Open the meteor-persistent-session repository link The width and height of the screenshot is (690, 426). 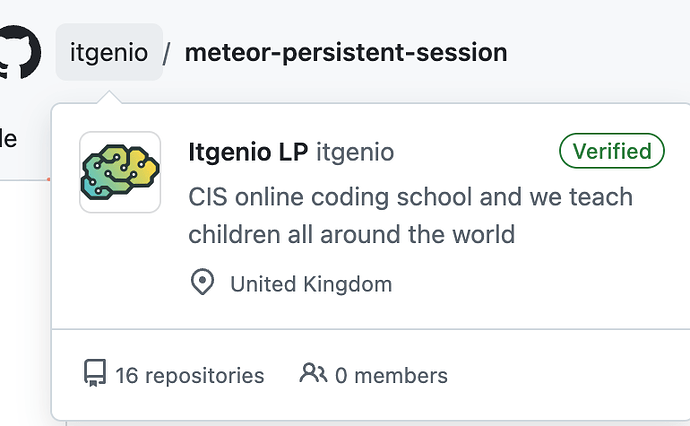346,52
